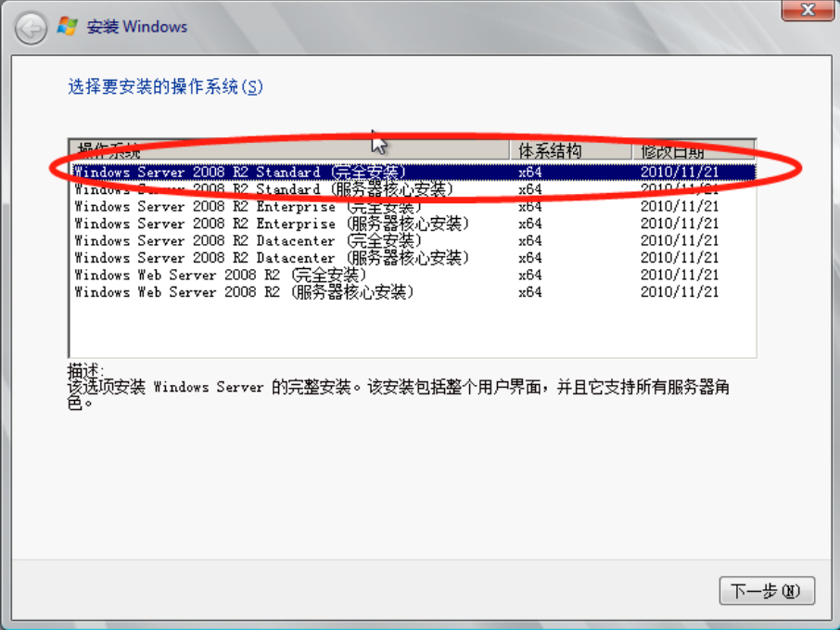Click the 2010/11/21 date in Datacenter 完全安装 row
The image size is (840, 630).
point(680,240)
